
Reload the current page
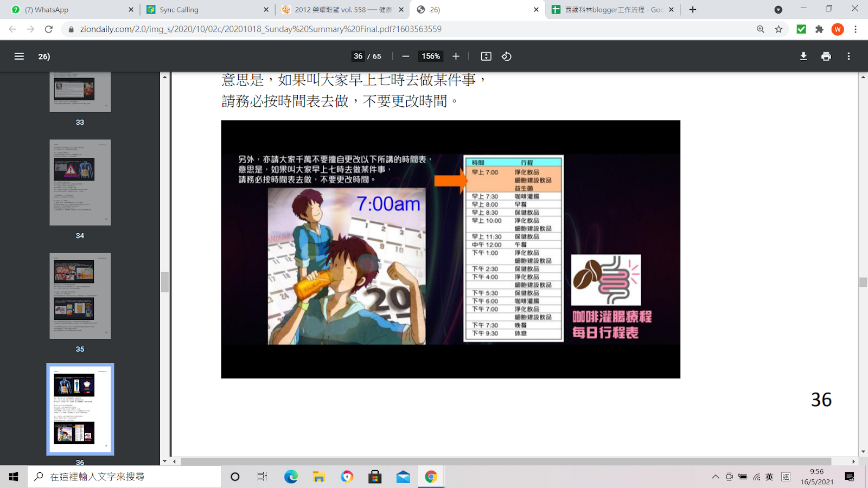click(49, 29)
